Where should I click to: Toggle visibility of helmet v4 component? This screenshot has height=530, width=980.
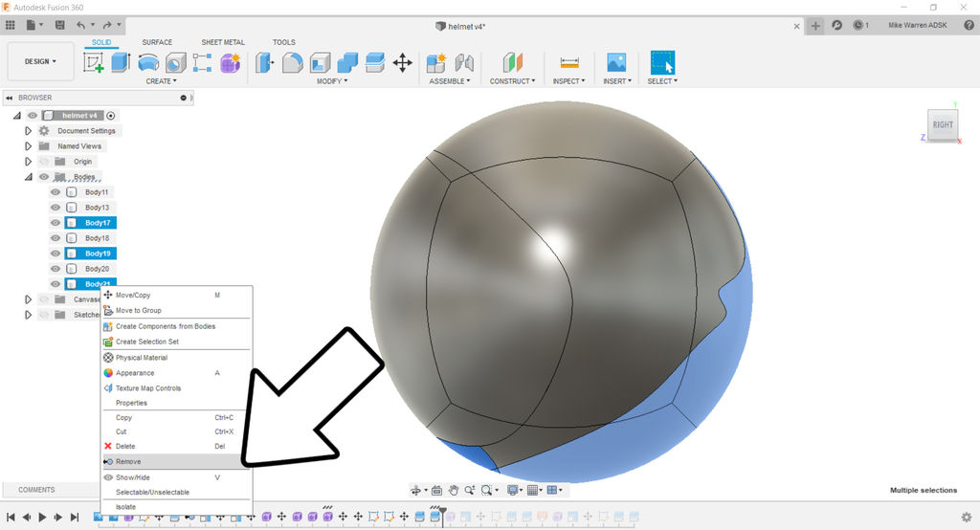(33, 115)
